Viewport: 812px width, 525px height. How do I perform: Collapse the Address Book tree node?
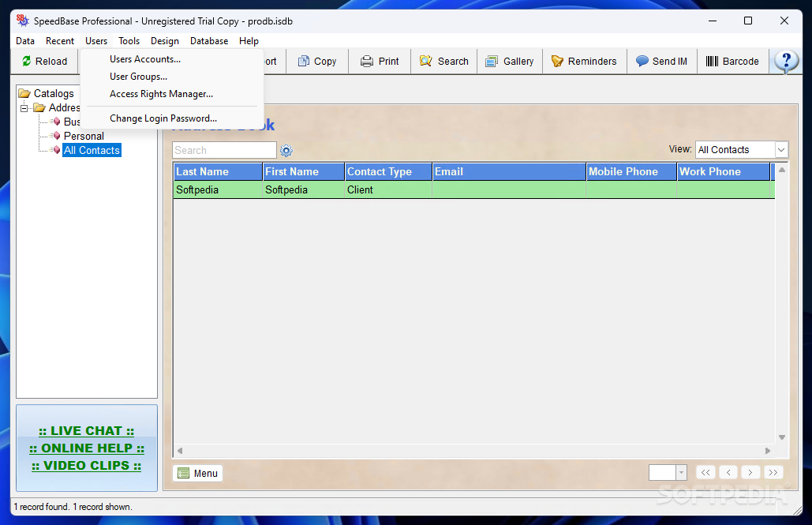point(24,108)
